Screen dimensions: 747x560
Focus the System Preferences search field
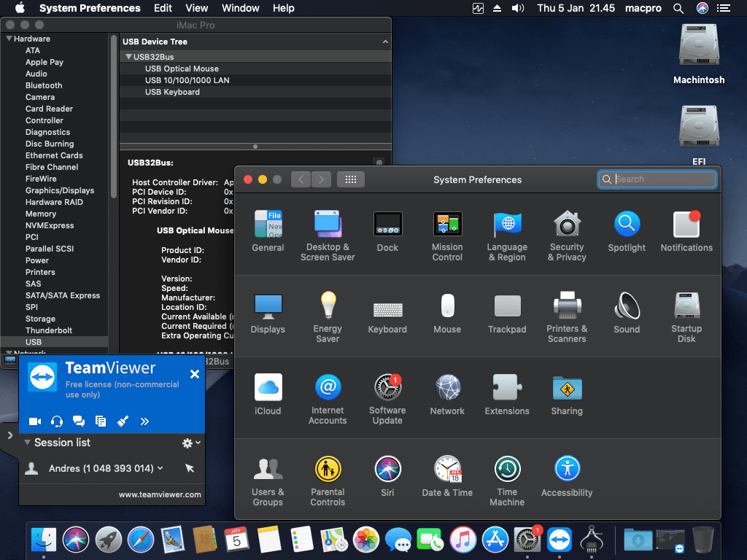657,179
